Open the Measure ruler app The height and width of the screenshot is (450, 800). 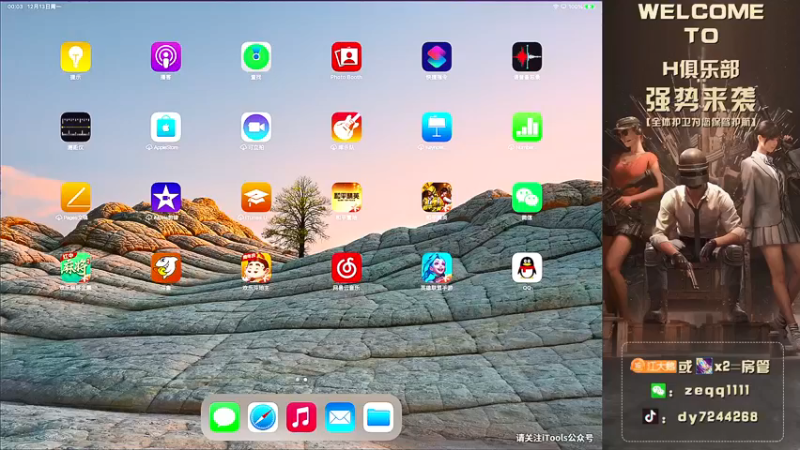(x=76, y=127)
